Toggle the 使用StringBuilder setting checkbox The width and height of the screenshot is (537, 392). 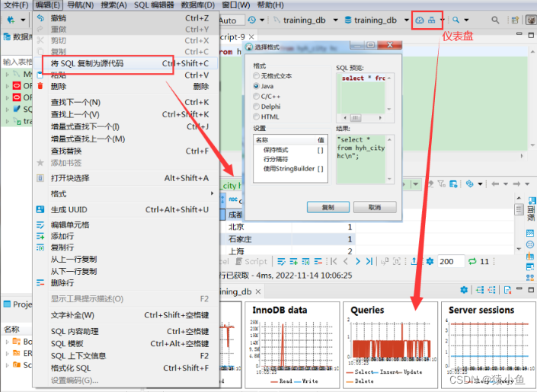tap(320, 169)
